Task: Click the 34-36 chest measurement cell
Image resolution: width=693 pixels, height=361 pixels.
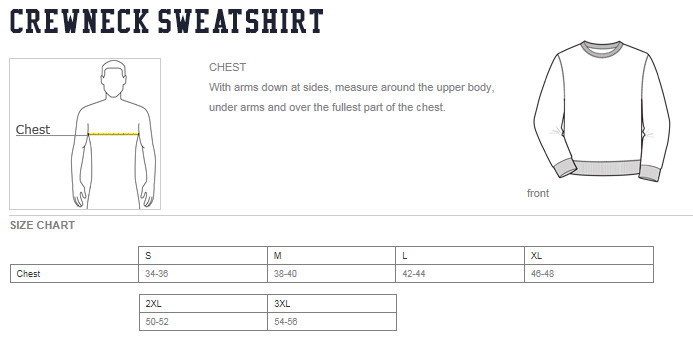Action: [203, 274]
